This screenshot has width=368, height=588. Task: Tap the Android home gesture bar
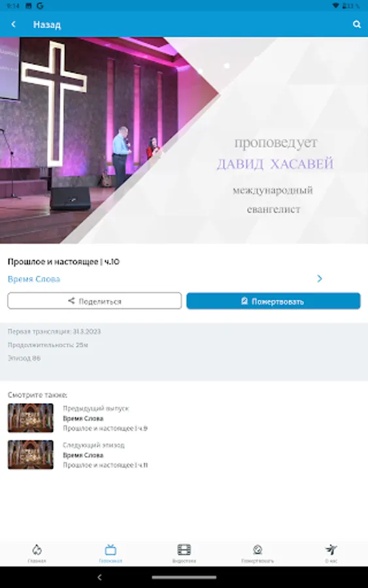coord(184,578)
